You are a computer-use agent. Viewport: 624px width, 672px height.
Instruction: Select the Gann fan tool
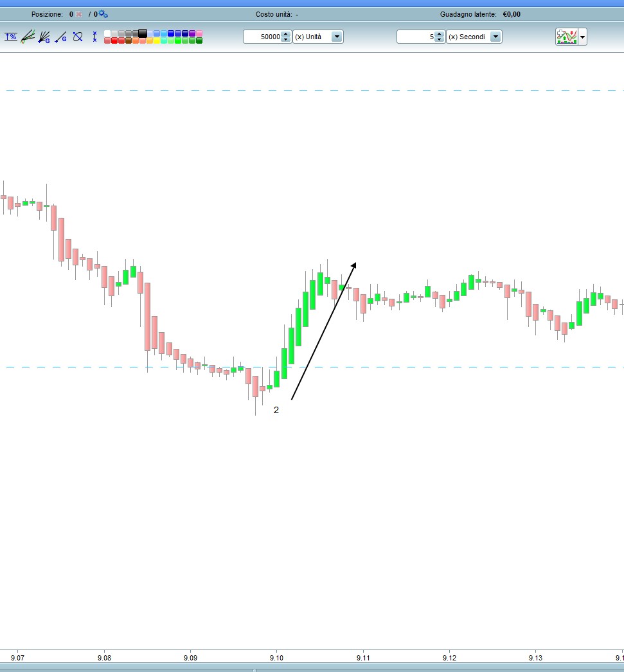(44, 37)
